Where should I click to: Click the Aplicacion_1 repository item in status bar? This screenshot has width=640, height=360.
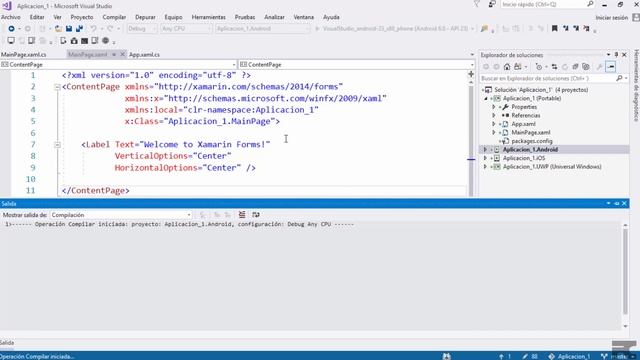click(x=569, y=356)
